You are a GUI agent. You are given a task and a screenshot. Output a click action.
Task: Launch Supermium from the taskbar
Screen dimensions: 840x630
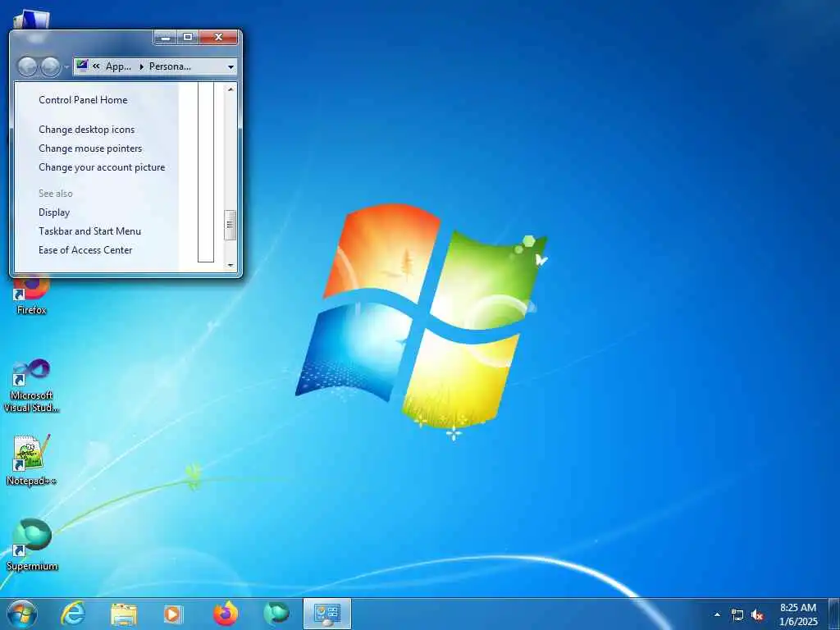pos(276,614)
